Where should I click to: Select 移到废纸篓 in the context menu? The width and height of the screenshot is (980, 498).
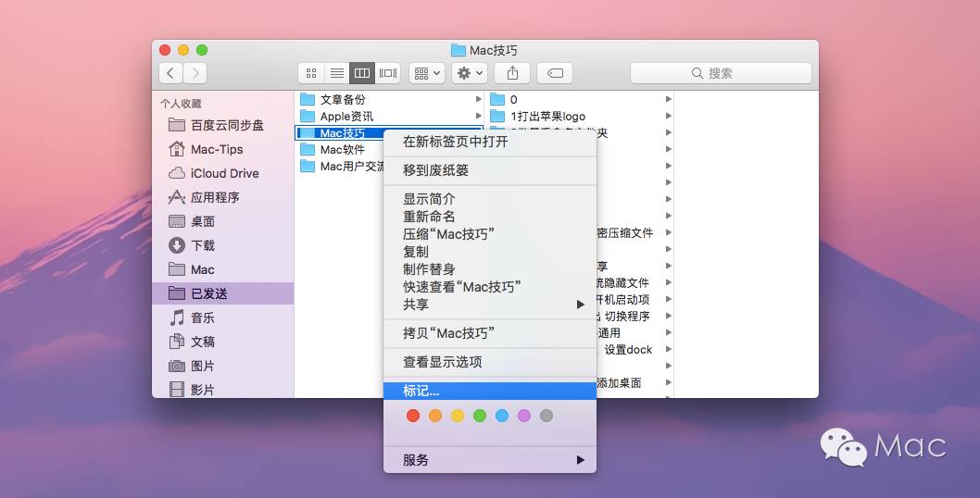click(x=435, y=170)
